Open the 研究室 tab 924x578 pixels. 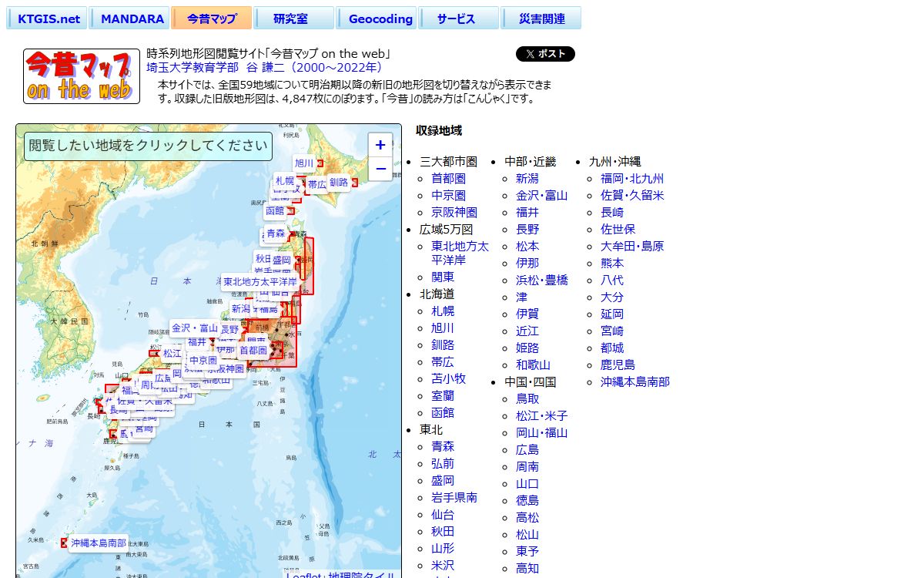coord(294,18)
